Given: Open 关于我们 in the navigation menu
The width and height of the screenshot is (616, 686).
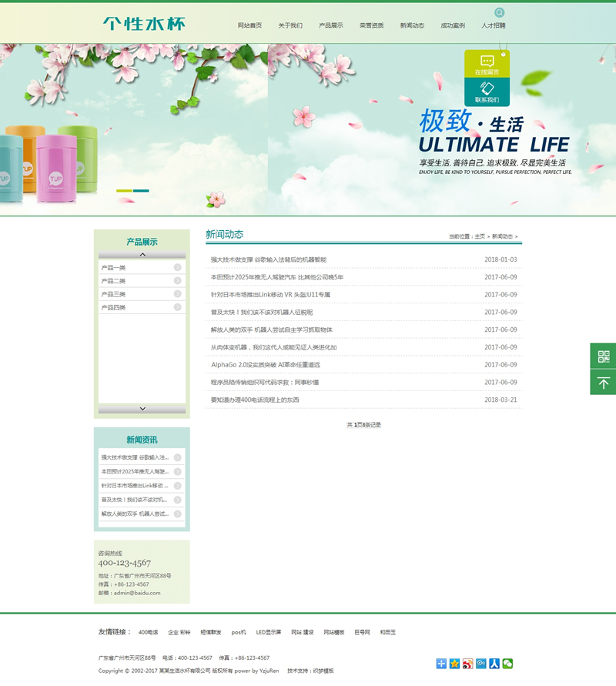Looking at the screenshot, I should 290,25.
